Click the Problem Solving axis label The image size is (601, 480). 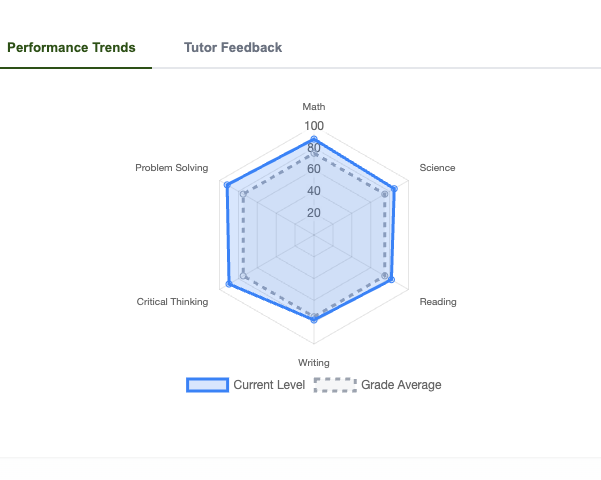(x=172, y=168)
